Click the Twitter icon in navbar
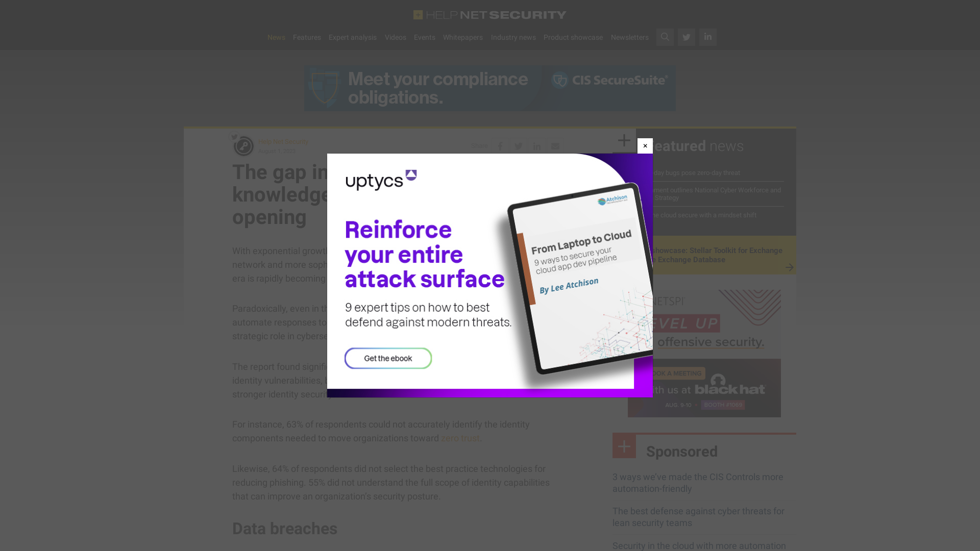The height and width of the screenshot is (551, 980). [x=686, y=37]
